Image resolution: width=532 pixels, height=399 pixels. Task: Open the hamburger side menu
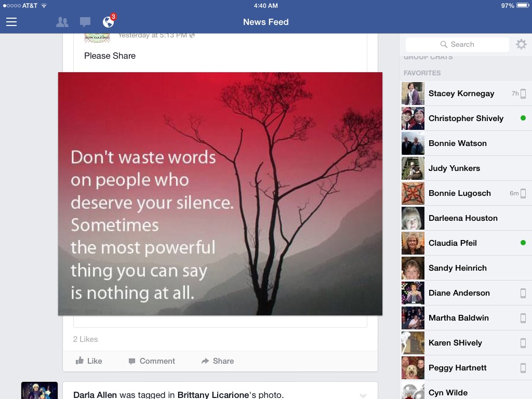[11, 22]
